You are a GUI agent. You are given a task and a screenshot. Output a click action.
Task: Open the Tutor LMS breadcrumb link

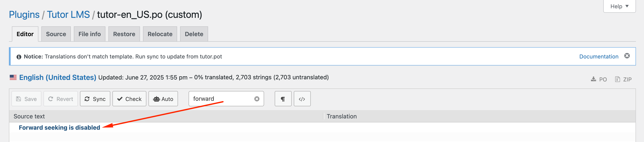68,14
